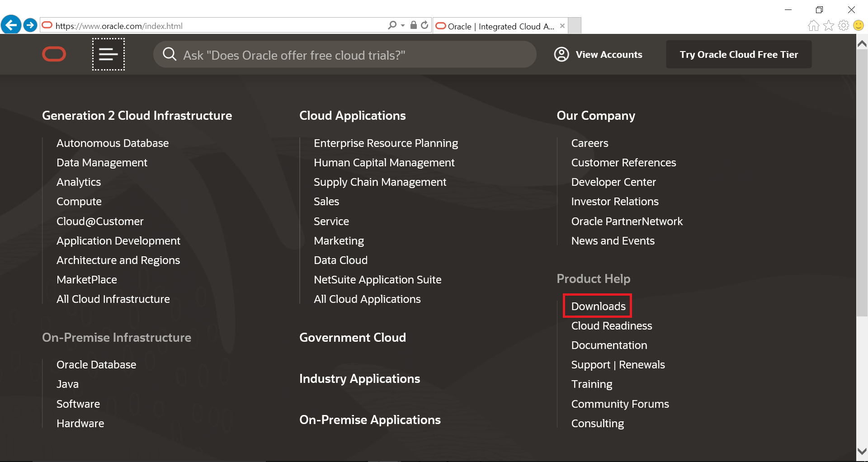
Task: Click the Oracle logo in the header
Action: (x=54, y=54)
